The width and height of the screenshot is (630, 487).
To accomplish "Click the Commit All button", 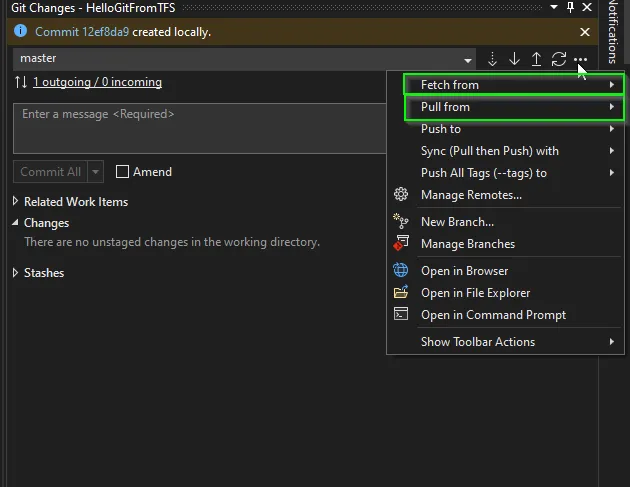I will pyautogui.click(x=51, y=172).
